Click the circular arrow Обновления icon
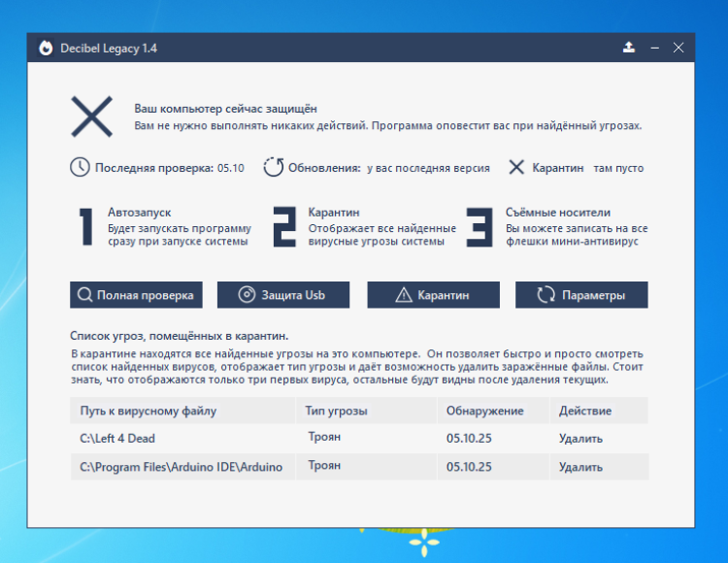Screen dimensions: 728x563 coord(274,167)
